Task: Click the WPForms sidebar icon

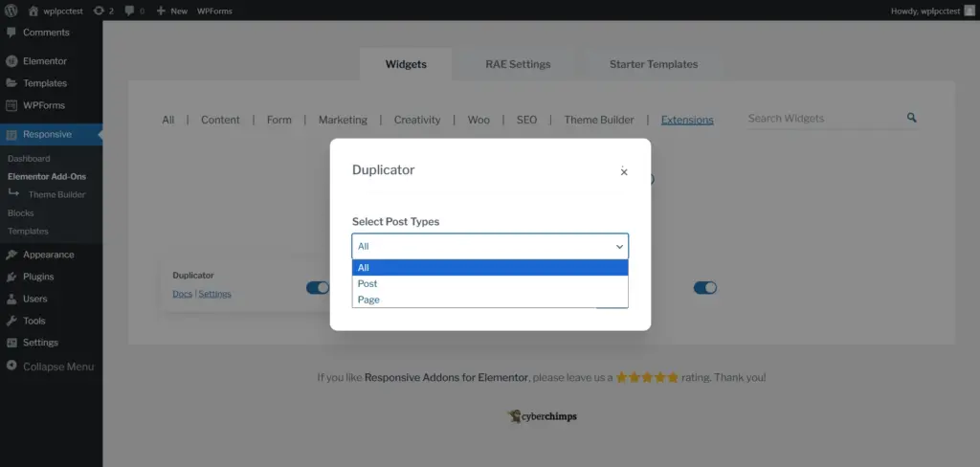Action: click(x=11, y=105)
